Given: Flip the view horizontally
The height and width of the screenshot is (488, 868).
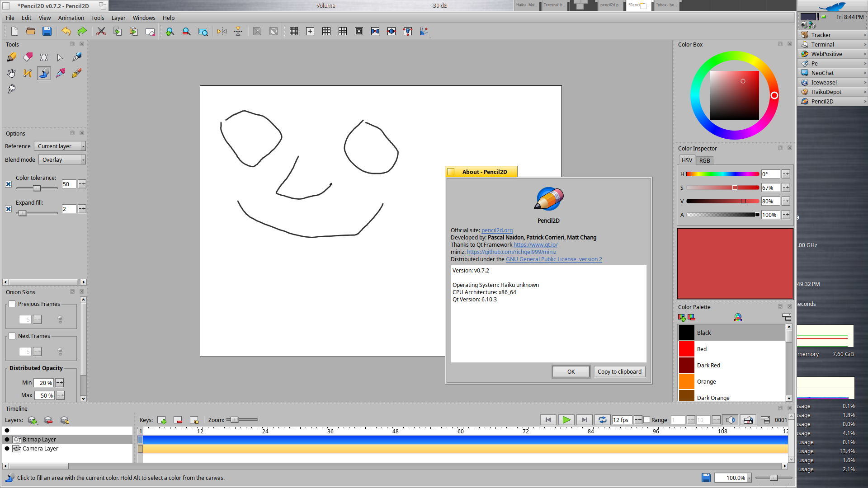Looking at the screenshot, I should 222,31.
